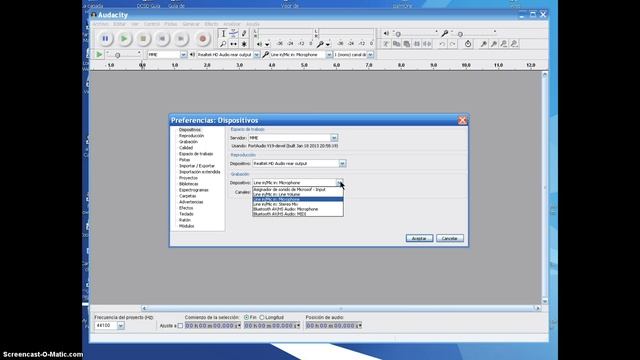The width and height of the screenshot is (640, 360).
Task: Select the Time Shift tool
Action: 233,44
